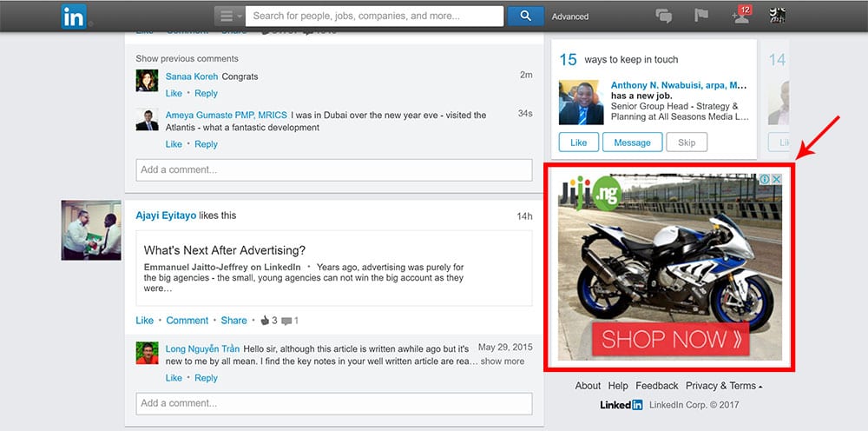The image size is (868, 431).
Task: Focus the search for people, jobs field
Action: (375, 16)
